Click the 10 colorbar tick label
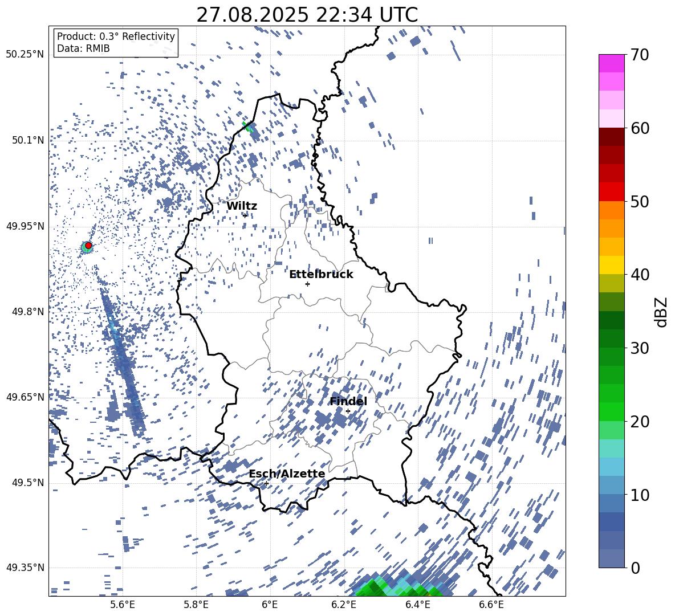Image resolution: width=675 pixels, height=616 pixels. coord(639,495)
